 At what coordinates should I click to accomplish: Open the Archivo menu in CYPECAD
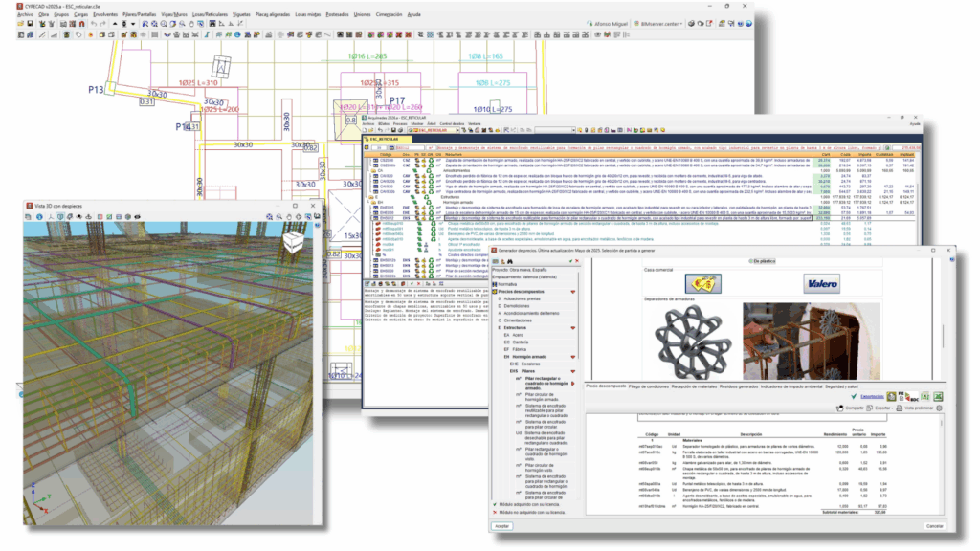coord(25,16)
